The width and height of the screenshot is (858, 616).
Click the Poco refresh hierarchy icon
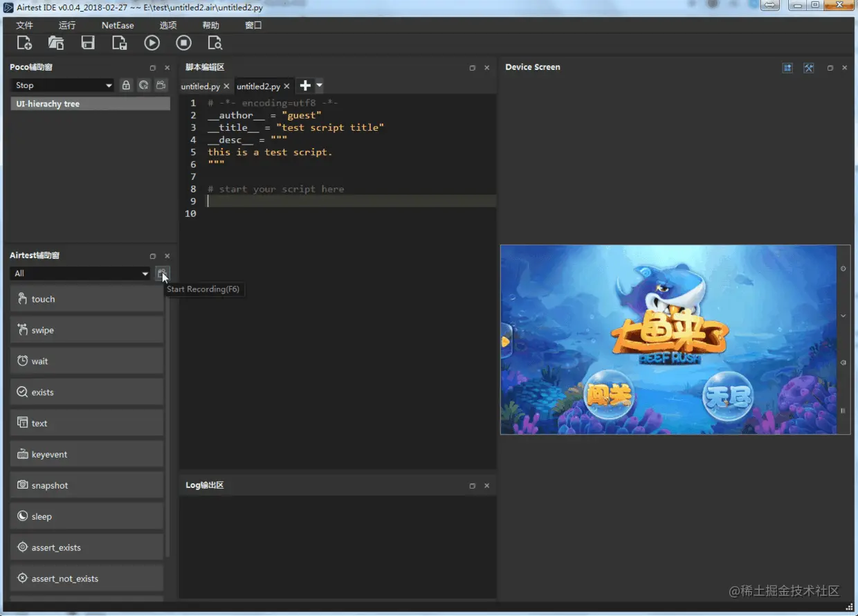click(x=143, y=85)
